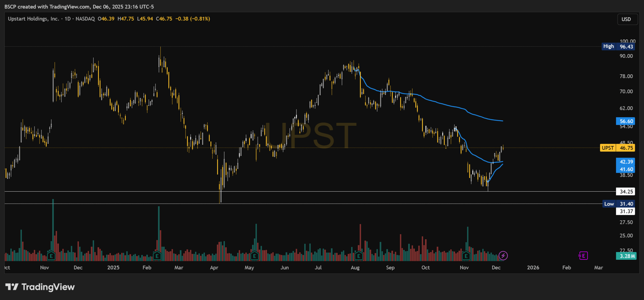Click the 2026 label on the time axis

click(533, 267)
